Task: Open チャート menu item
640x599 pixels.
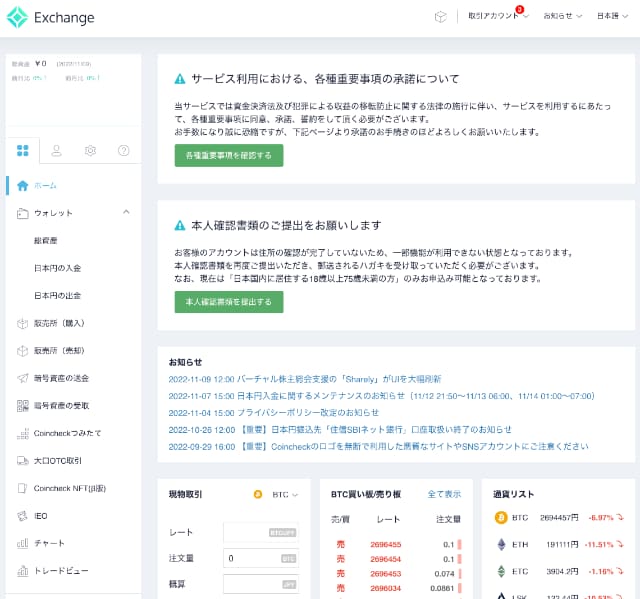Action: (x=49, y=544)
